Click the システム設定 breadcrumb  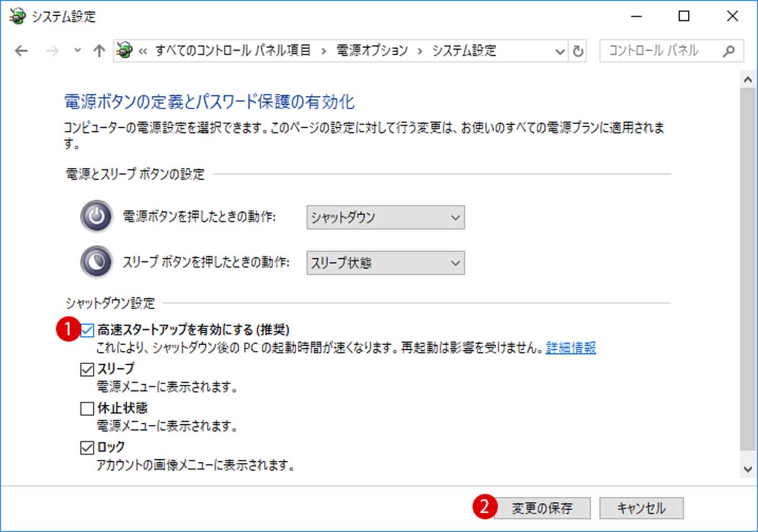[464, 51]
